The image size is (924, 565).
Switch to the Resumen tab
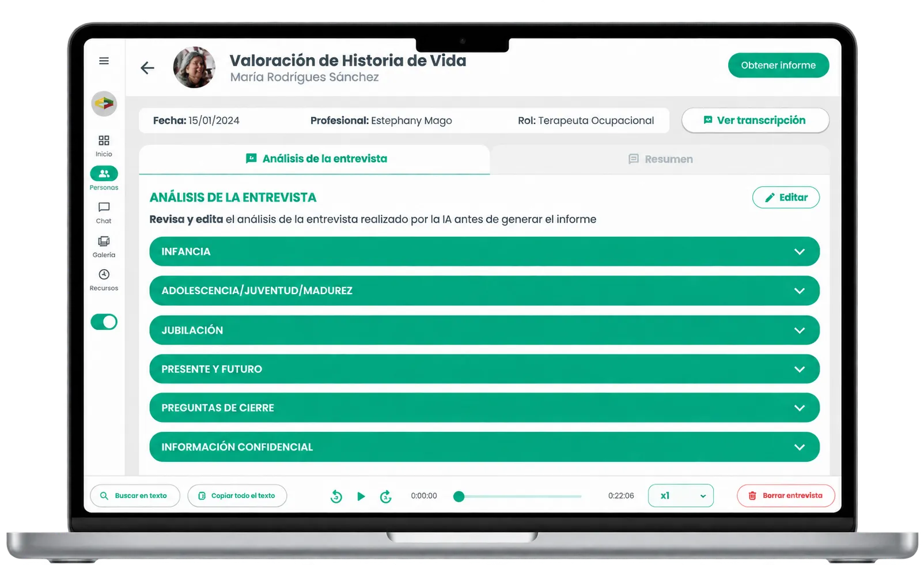coord(660,159)
